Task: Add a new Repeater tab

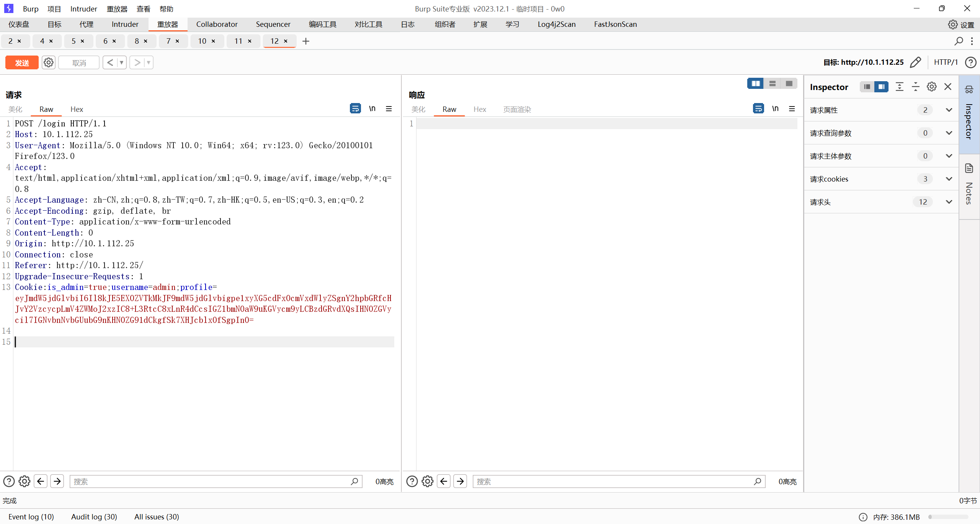Action: point(305,41)
